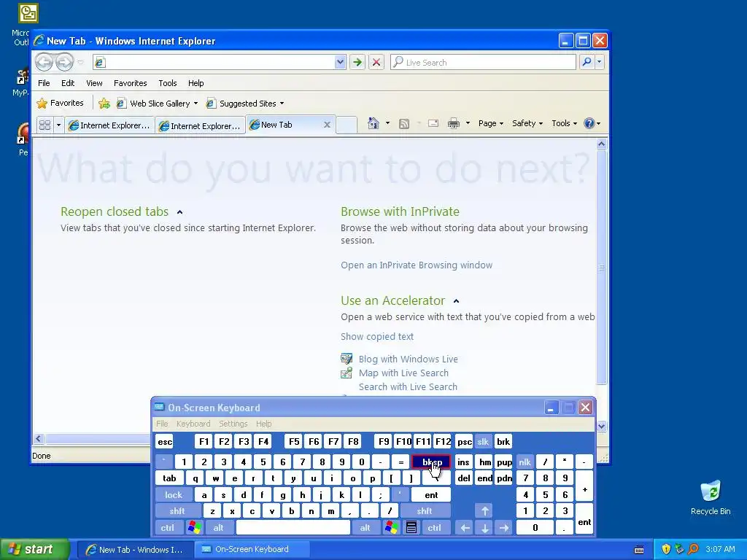Click the Help question mark icon

589,123
